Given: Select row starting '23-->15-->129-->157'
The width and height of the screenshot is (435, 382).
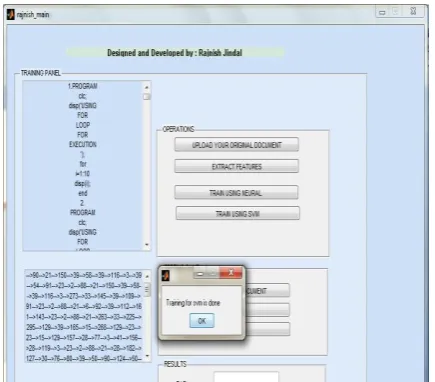Looking at the screenshot, I should tap(84, 337).
